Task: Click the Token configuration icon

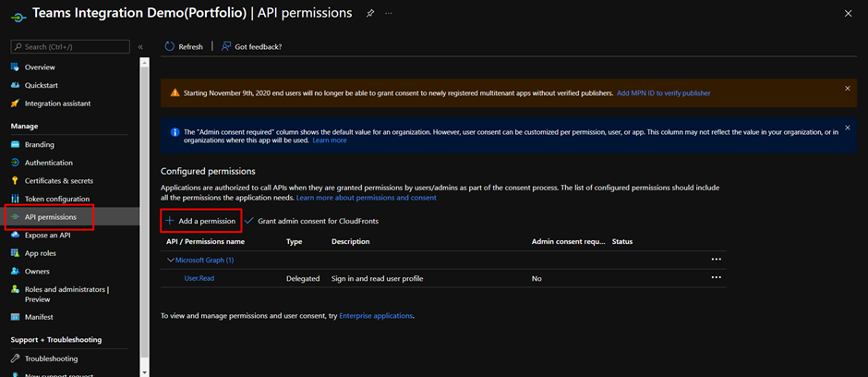Action: [x=16, y=199]
